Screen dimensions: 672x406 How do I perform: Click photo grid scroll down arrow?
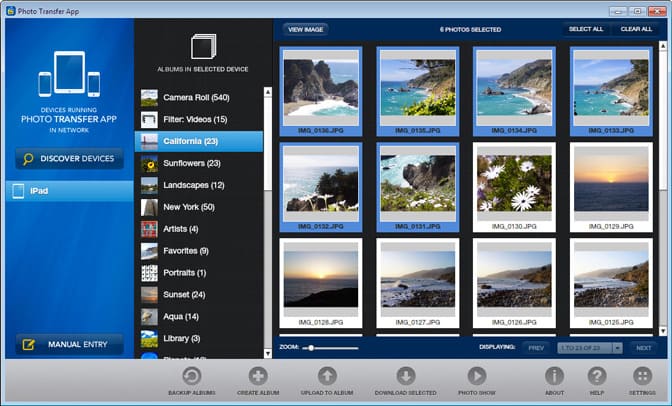pos(663,331)
